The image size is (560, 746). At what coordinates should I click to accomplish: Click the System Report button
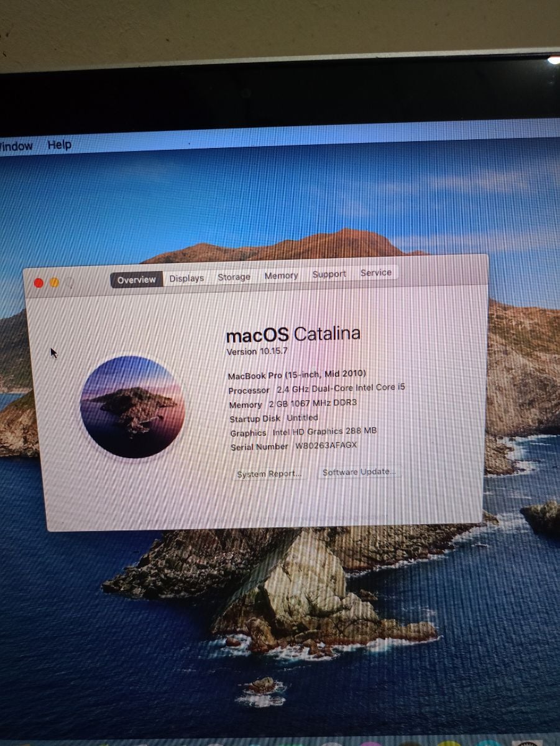pos(270,474)
